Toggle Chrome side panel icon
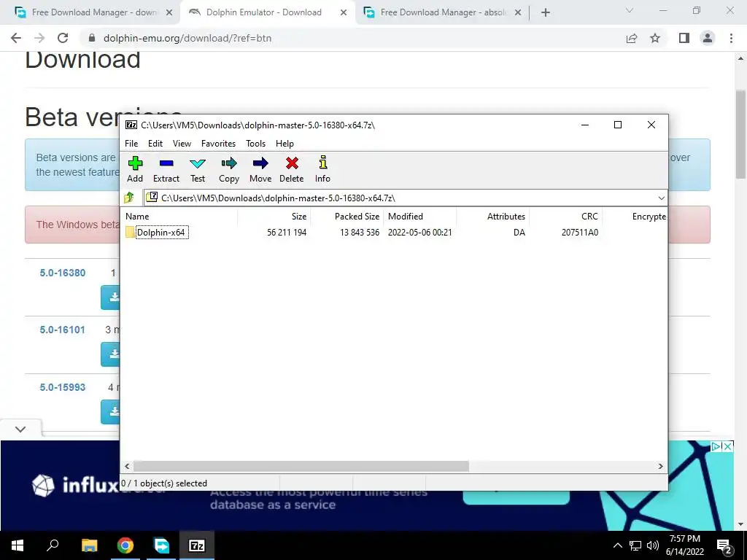 tap(684, 38)
